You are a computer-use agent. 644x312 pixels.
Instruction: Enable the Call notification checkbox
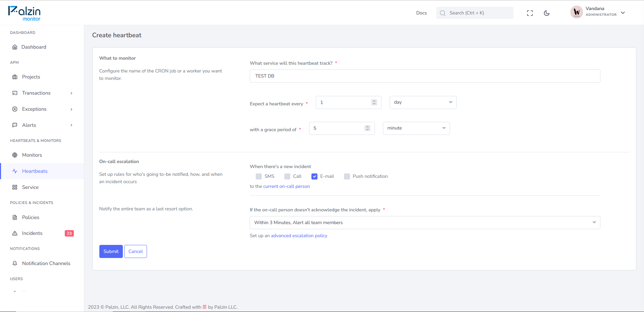(x=287, y=176)
